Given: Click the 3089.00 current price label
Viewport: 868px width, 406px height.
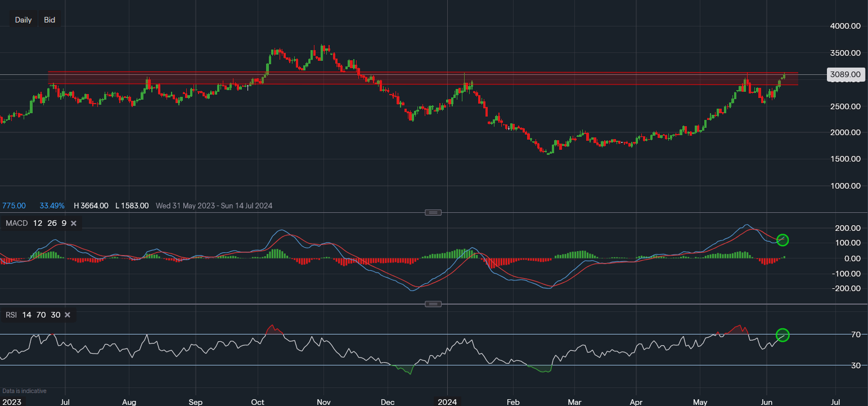Looking at the screenshot, I should tap(845, 74).
